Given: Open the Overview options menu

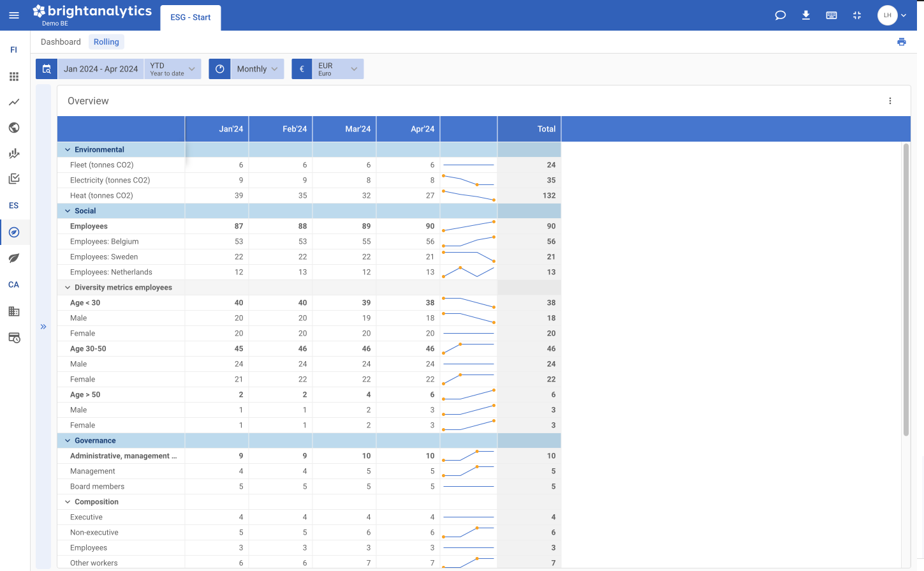Looking at the screenshot, I should point(890,100).
